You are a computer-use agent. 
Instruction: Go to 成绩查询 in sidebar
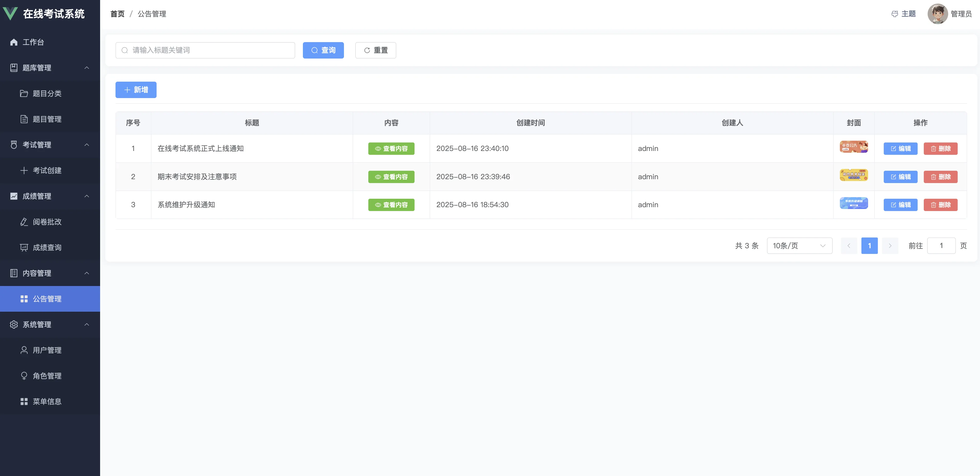[47, 248]
